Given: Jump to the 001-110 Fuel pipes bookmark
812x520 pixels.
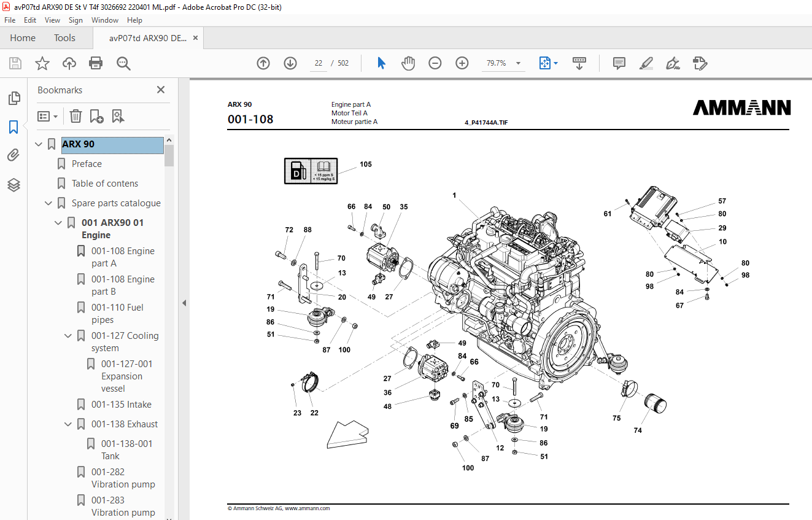Looking at the screenshot, I should point(117,314).
